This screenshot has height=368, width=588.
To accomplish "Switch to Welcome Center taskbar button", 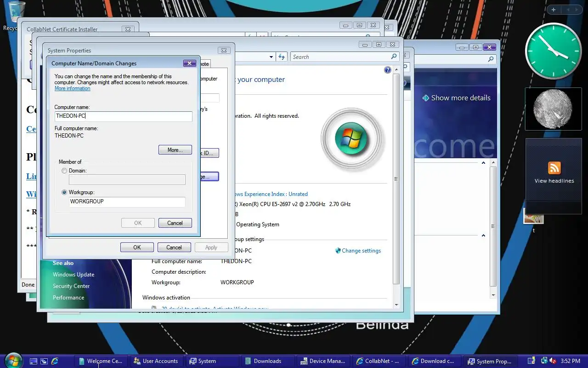I will pos(101,361).
